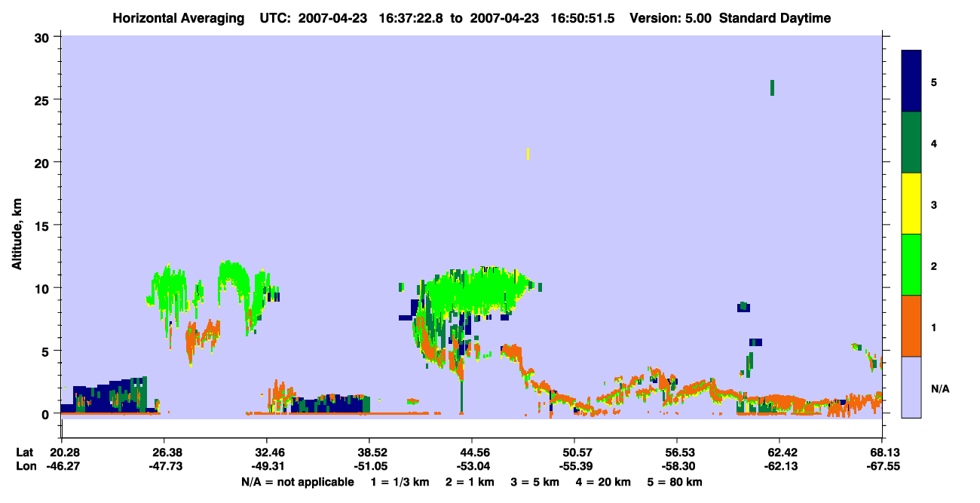Click the 20 km altitude tick label
This screenshot has height=503, width=980.
(44, 162)
